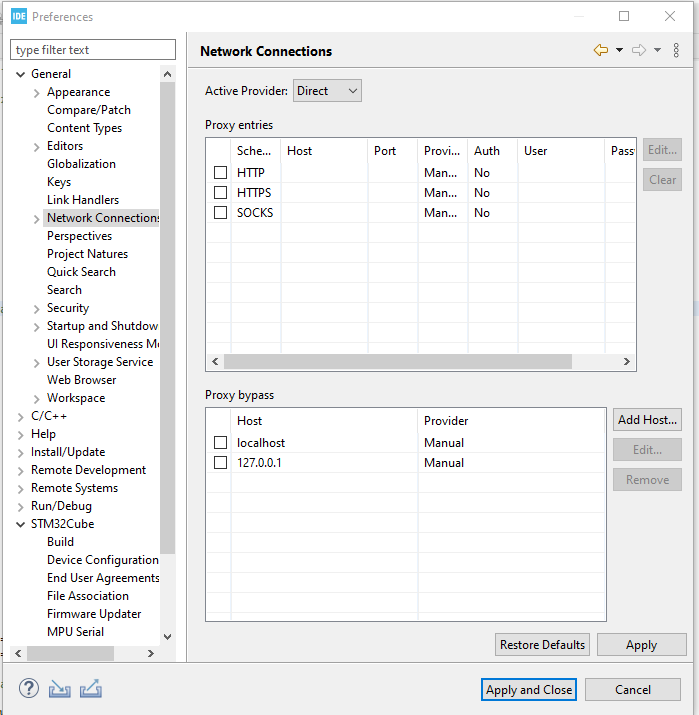The image size is (699, 715).
Task: Collapse the STM32Cube node
Action: point(21,524)
